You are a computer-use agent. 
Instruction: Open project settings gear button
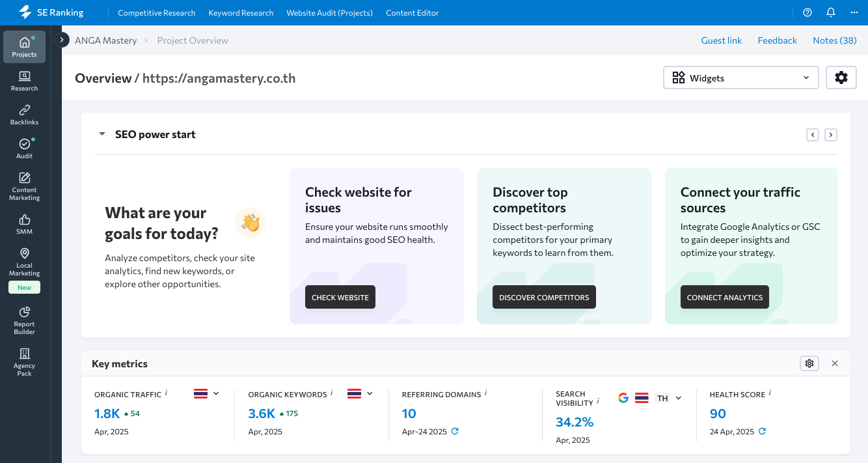tap(841, 77)
